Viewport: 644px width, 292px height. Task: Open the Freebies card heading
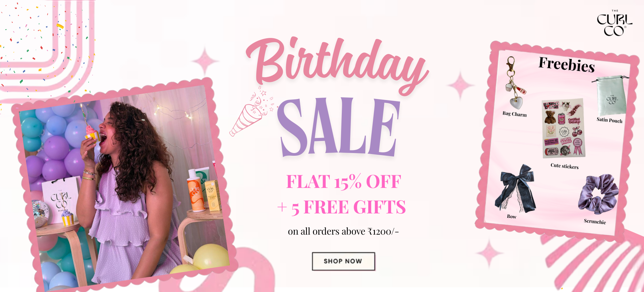[x=567, y=64]
